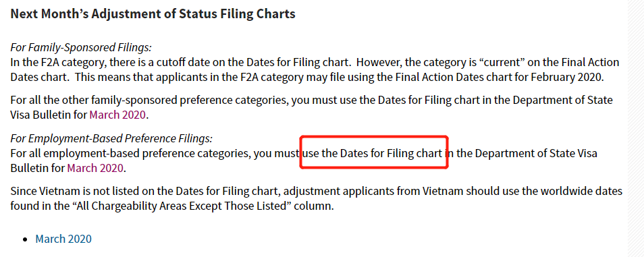Open the March 2020 link in family-sponsored paragraph
This screenshot has width=644, height=257.
117,115
